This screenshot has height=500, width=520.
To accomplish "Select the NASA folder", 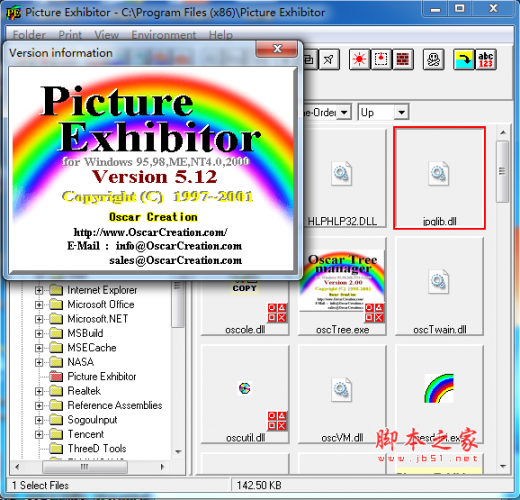I will click(80, 362).
